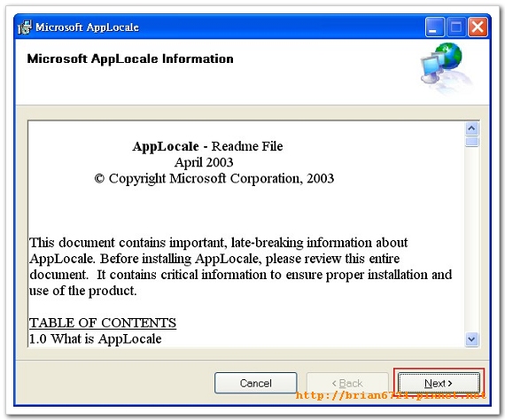Click the 'Microsoft AppLocale Information' header text
505x420 pixels.
point(130,59)
